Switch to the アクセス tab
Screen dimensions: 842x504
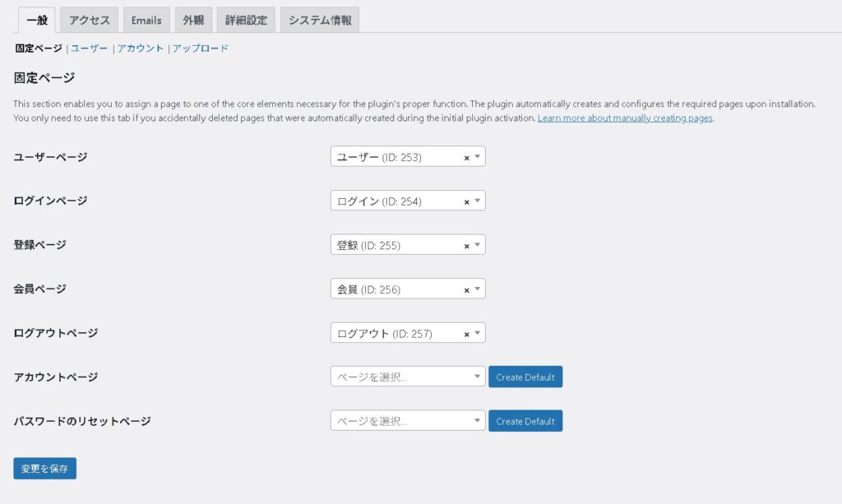point(89,21)
